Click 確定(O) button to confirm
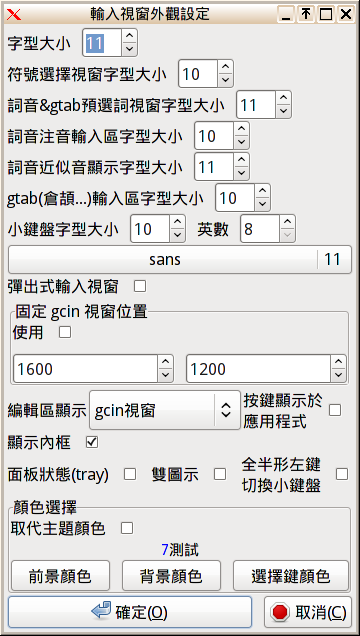The image size is (360, 636). click(130, 612)
